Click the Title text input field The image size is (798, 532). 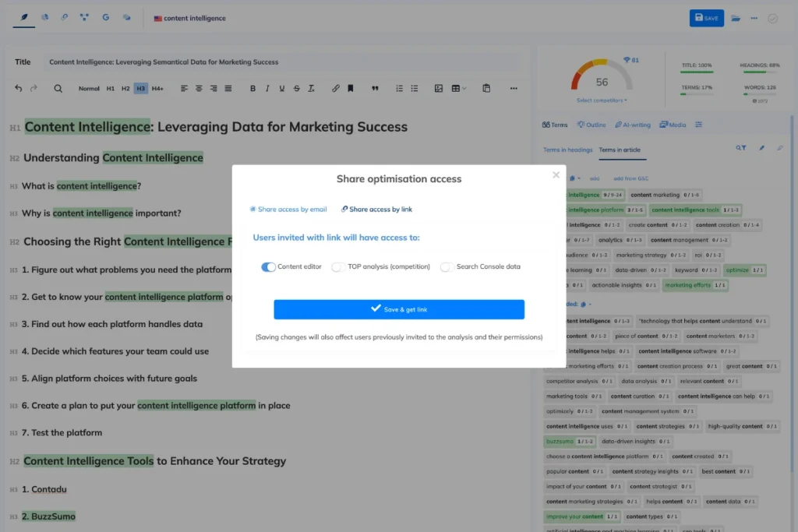281,62
